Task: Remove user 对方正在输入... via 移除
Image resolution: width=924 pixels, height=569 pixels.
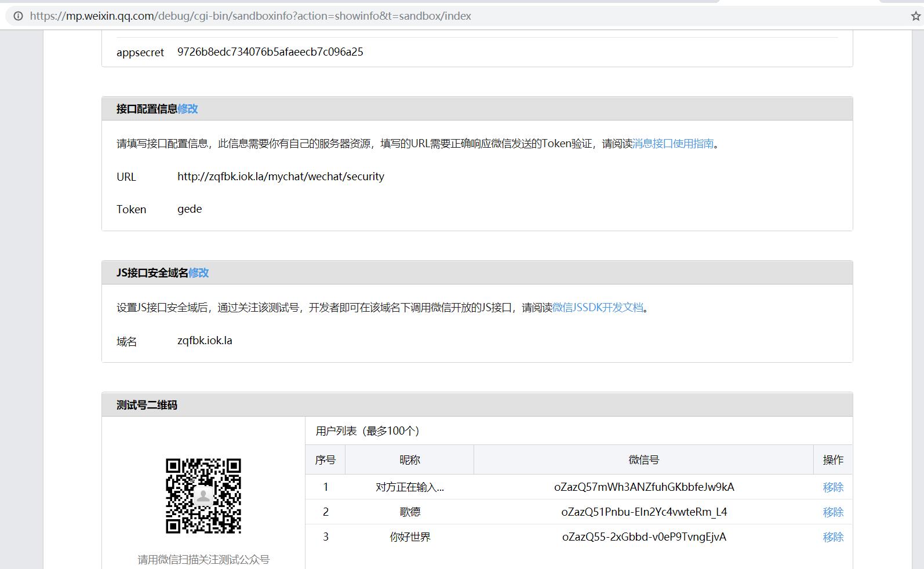Action: 833,487
